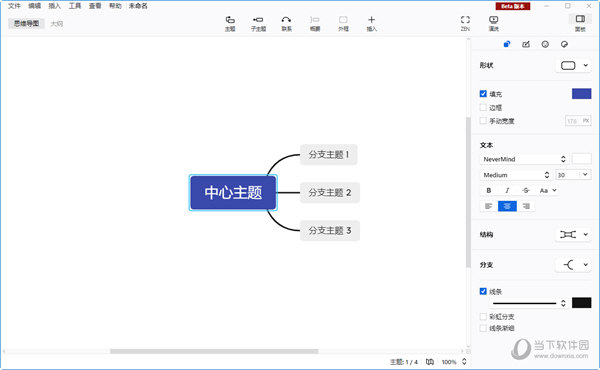Click the horizontal canvas scrollbar
The width and height of the screenshot is (600, 370).
click(x=214, y=351)
